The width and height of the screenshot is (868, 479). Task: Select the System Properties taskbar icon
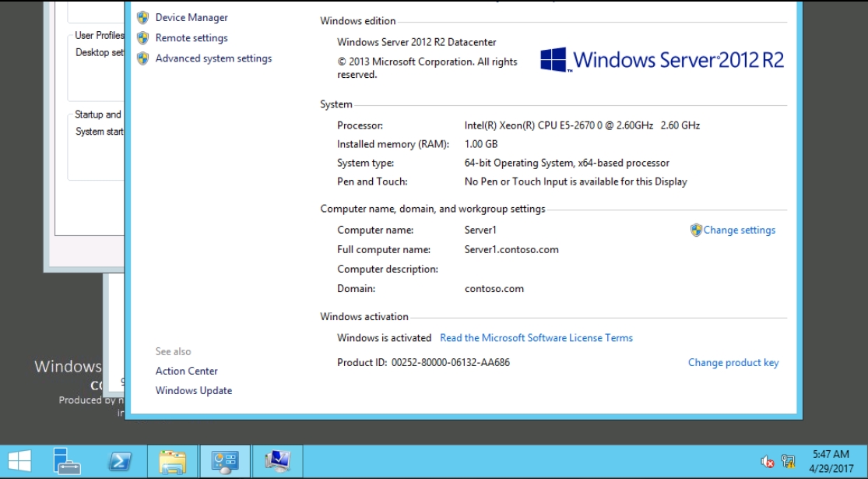coord(277,462)
